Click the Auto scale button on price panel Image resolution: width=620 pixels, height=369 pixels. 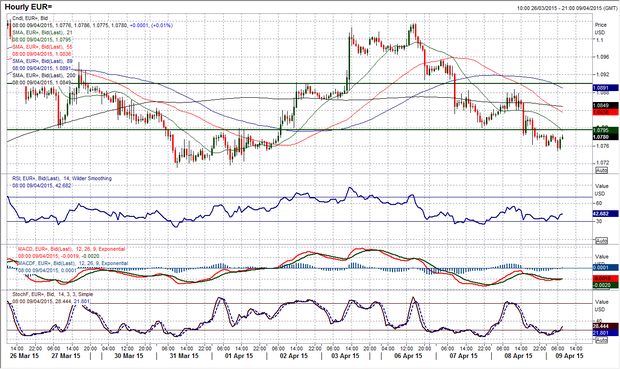tap(601, 170)
